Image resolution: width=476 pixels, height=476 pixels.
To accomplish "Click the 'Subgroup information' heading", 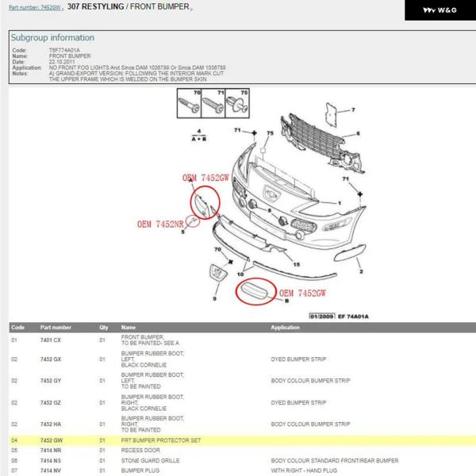I will pyautogui.click(x=52, y=37).
